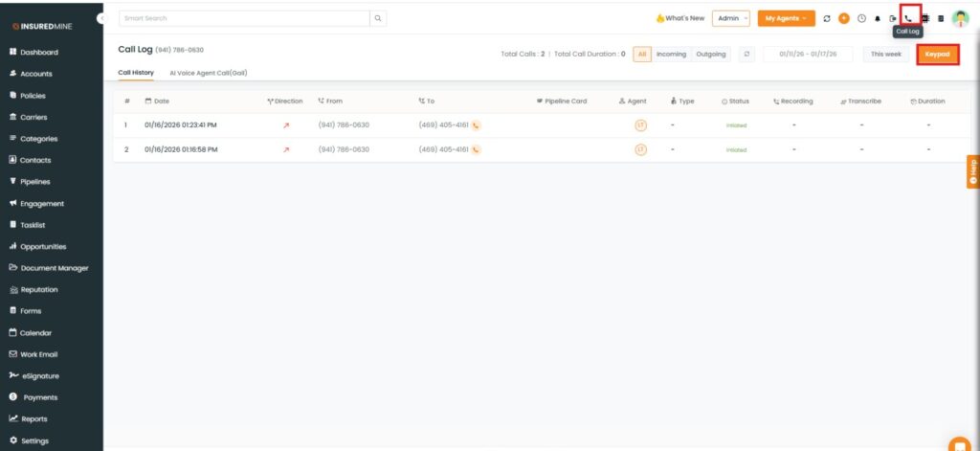The image size is (980, 451).
Task: Click the What's New link
Action: point(680,18)
